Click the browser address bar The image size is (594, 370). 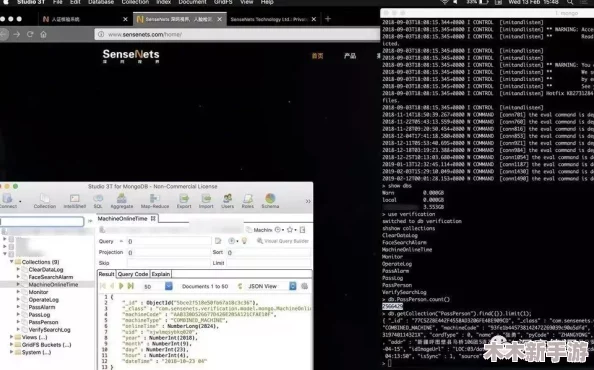click(237, 34)
